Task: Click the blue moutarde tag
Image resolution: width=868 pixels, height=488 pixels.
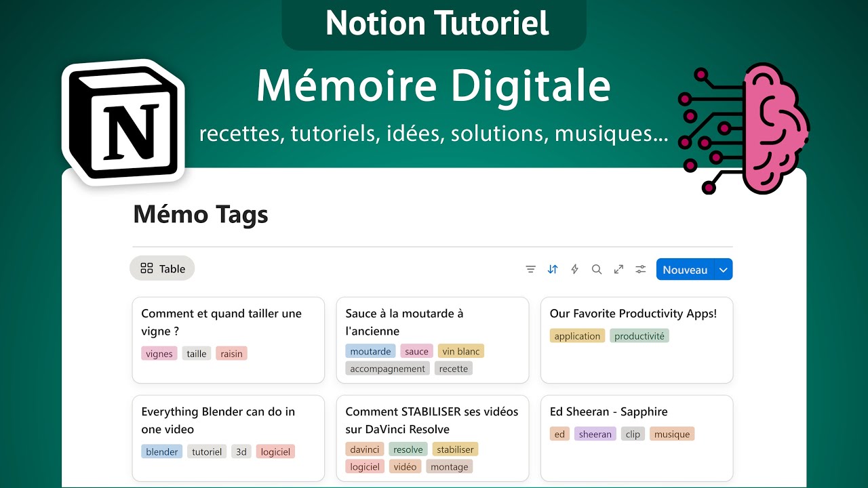Action: click(370, 351)
